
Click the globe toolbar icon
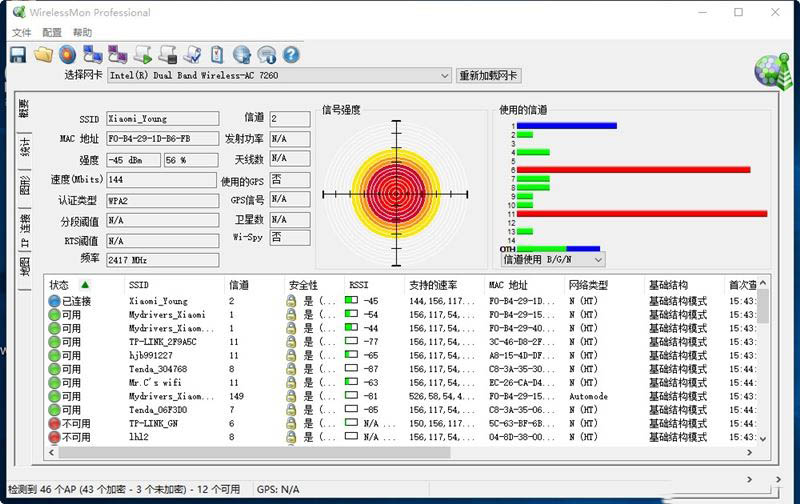tap(242, 55)
